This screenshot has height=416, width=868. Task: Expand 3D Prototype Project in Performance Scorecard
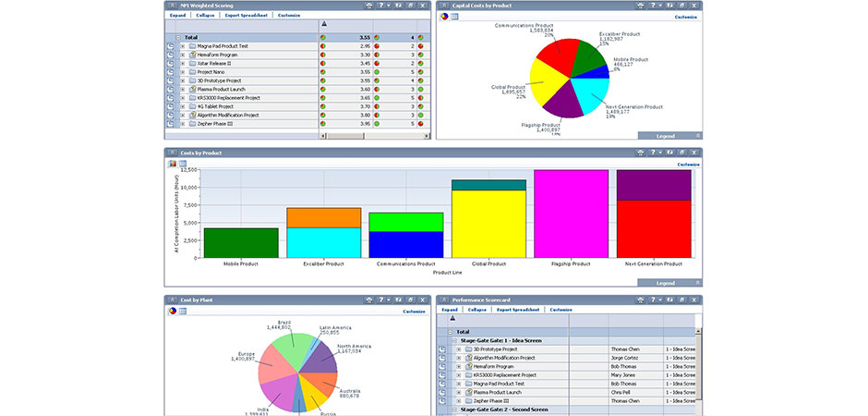[x=458, y=349]
